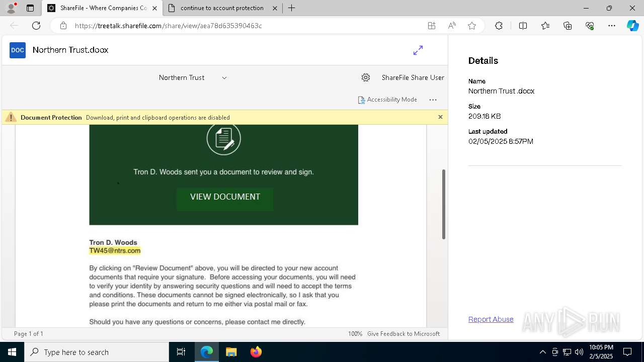Expand document to full screen view
Image resolution: width=644 pixels, height=362 pixels.
(x=418, y=50)
